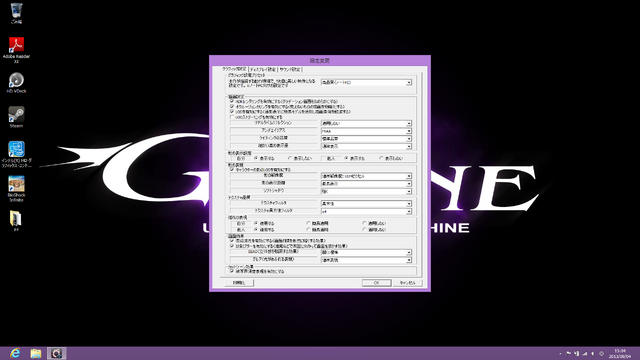Show hidden tray icons arrow
The image size is (640, 360).
560,353
